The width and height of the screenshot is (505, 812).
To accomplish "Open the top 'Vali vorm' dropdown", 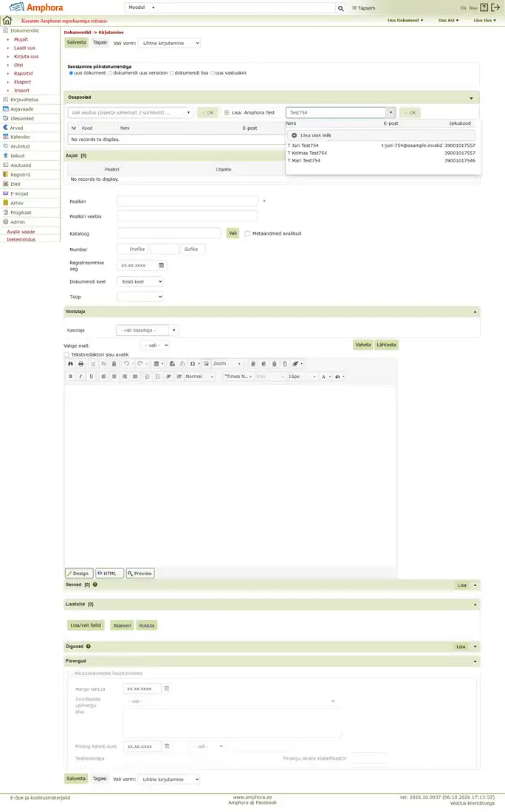I will coord(169,43).
